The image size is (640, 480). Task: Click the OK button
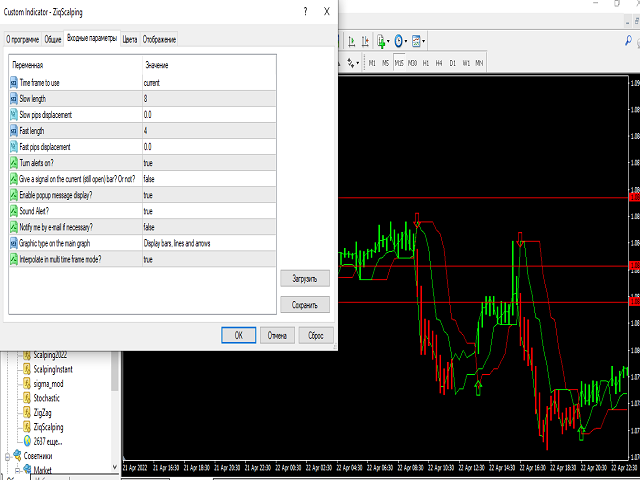coord(239,335)
